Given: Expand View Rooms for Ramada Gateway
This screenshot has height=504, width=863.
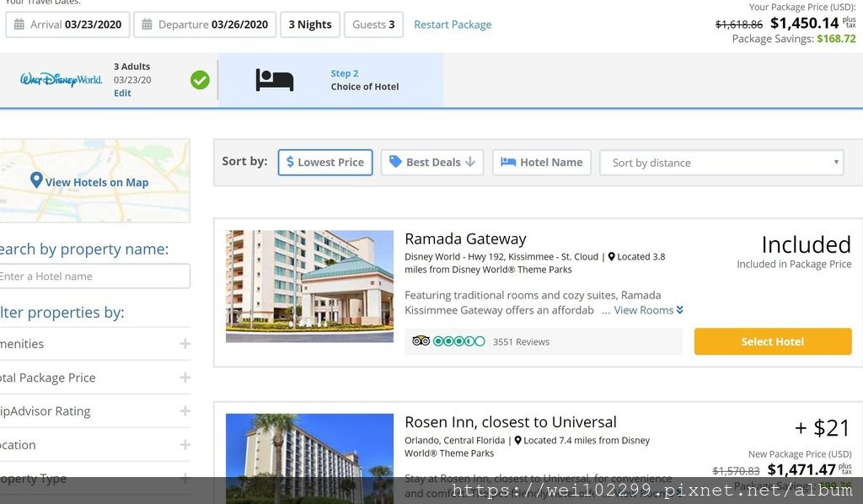Looking at the screenshot, I should (x=648, y=310).
